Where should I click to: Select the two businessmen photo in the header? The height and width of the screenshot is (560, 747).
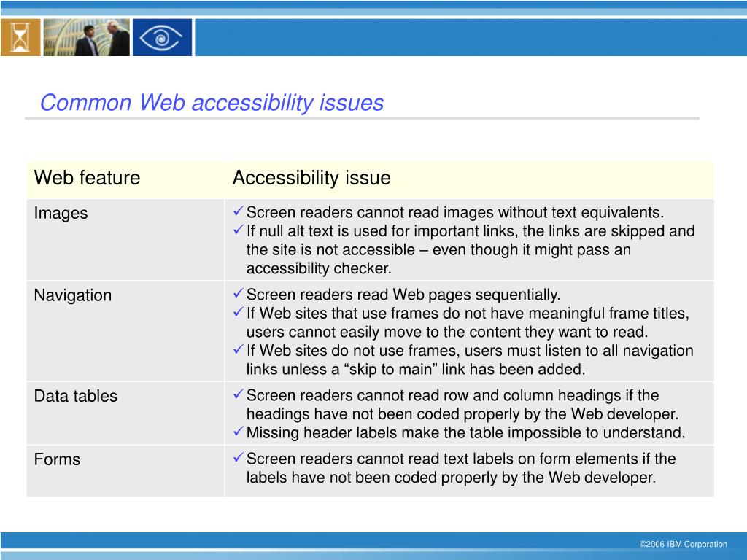coord(87,37)
